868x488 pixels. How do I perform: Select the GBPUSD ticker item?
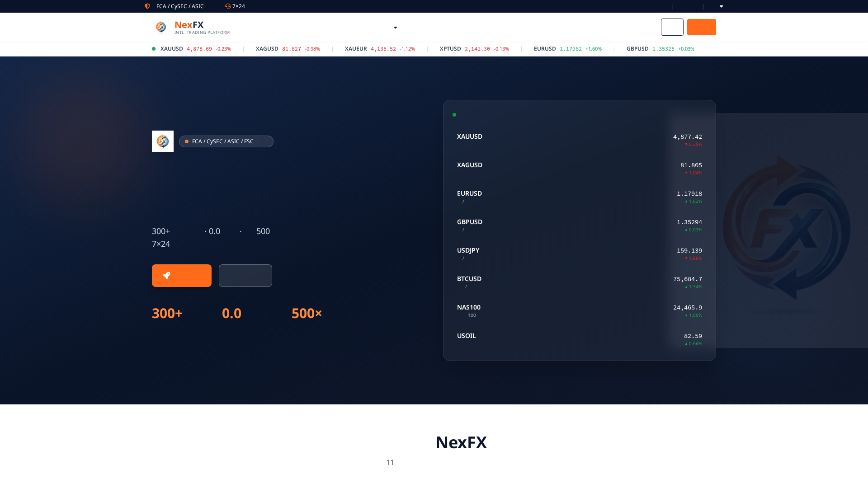click(660, 49)
